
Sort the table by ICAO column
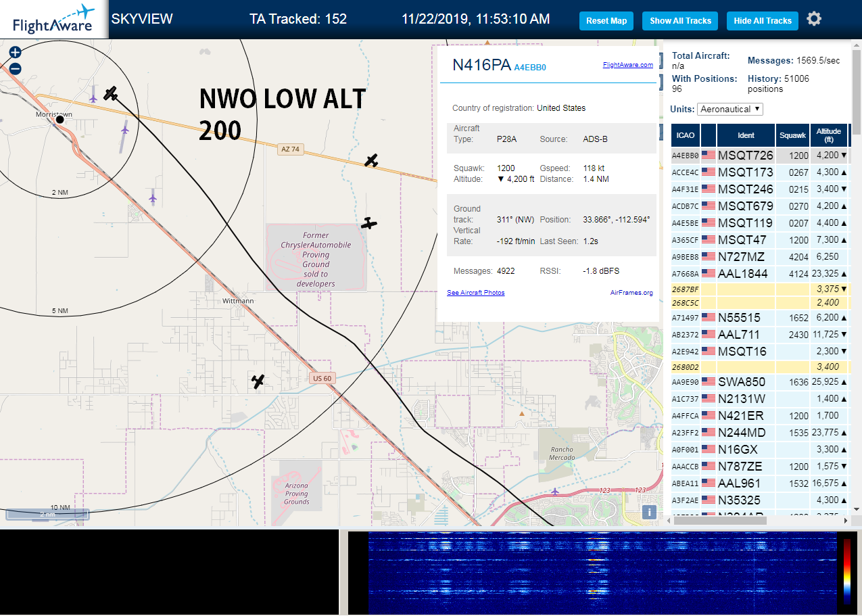click(686, 135)
